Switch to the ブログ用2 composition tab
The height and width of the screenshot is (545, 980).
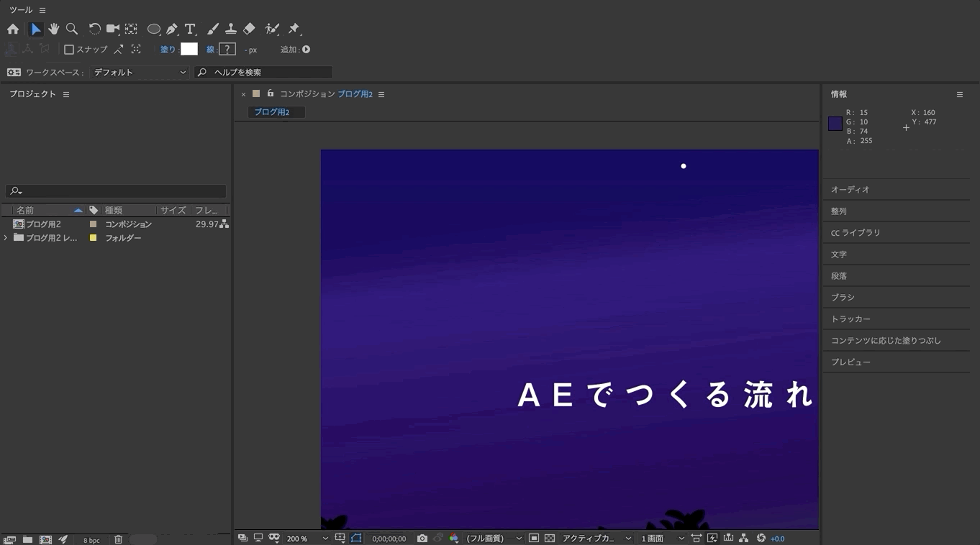click(x=276, y=112)
